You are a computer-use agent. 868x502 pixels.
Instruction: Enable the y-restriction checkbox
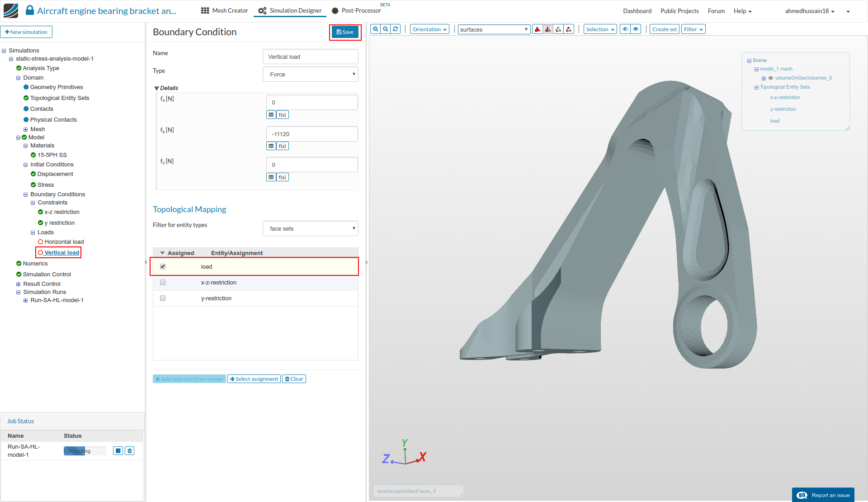click(163, 298)
